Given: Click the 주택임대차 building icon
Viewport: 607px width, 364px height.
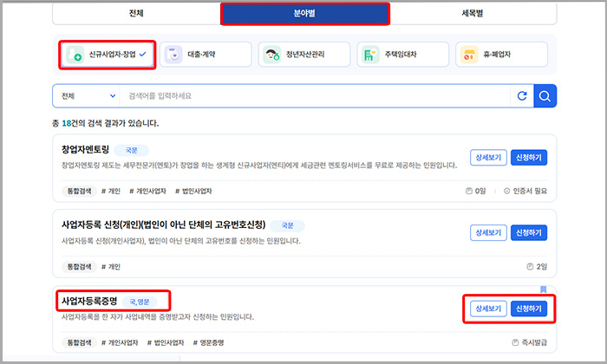Looking at the screenshot, I should (x=370, y=55).
